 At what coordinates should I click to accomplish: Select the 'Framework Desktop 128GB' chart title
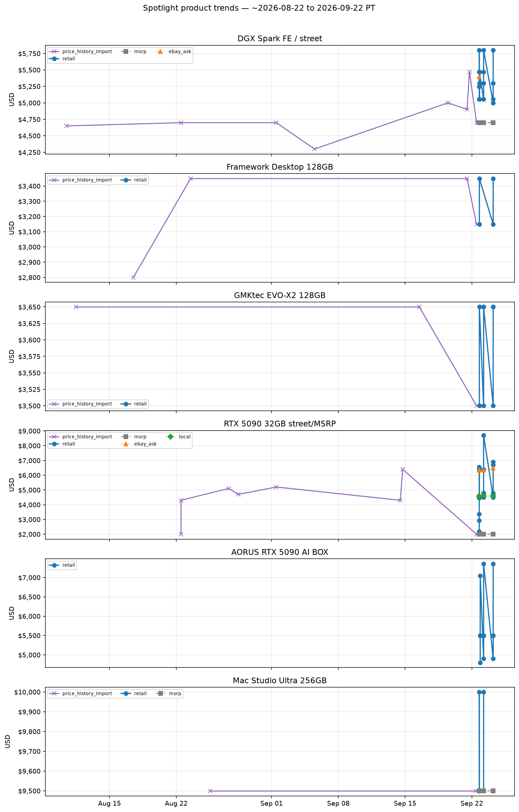click(x=280, y=167)
